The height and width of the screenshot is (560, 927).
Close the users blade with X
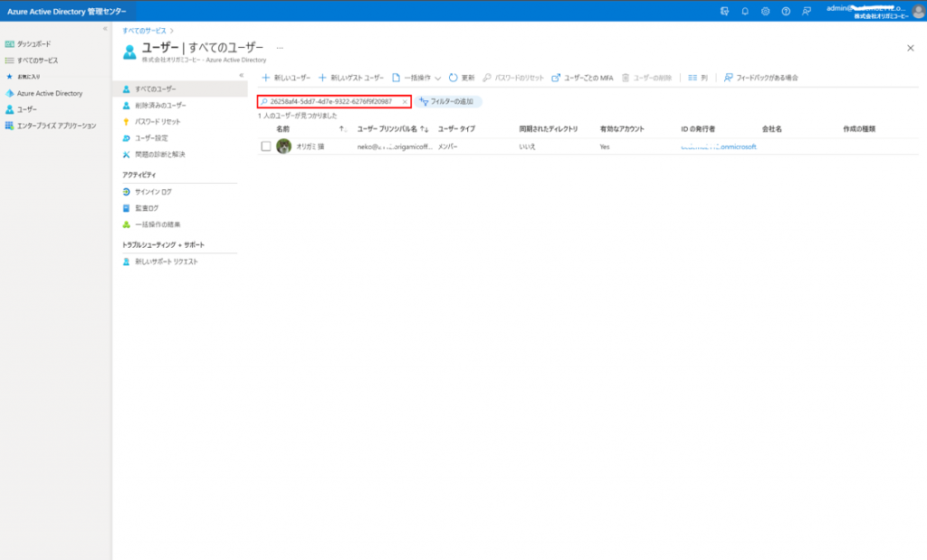coord(911,49)
